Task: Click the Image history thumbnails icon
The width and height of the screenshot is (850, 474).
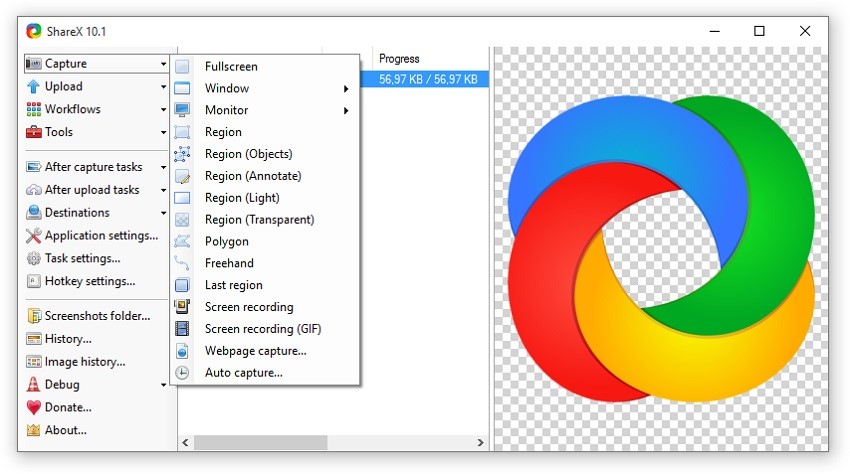Action: point(34,362)
